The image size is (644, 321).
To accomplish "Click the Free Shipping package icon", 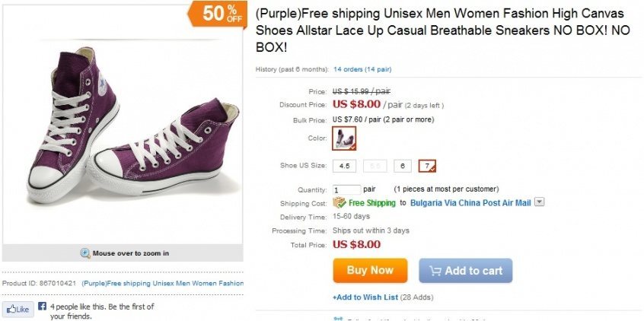I will click(x=340, y=203).
